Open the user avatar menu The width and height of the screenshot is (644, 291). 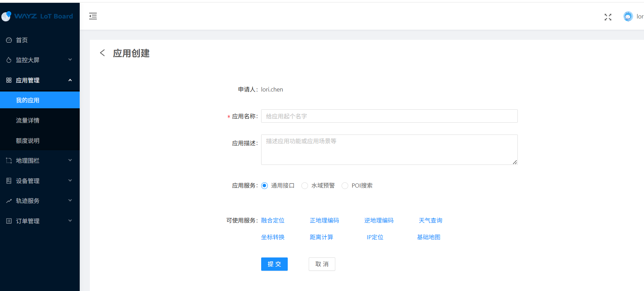coord(628,16)
